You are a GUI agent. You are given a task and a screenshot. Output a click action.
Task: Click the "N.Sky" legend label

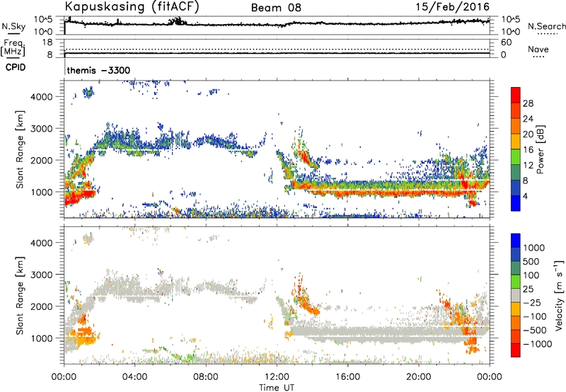[x=13, y=26]
